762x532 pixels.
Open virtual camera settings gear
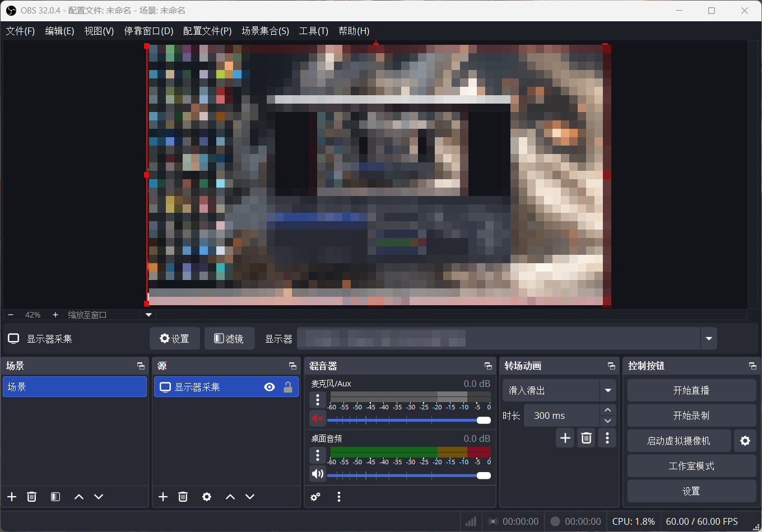[x=745, y=441]
